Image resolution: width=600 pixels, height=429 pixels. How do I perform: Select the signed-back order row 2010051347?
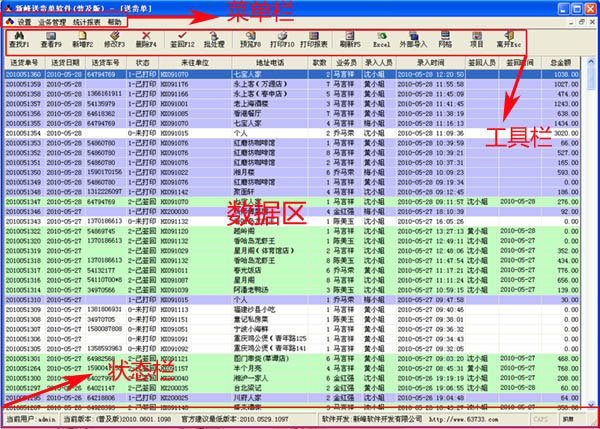coord(292,202)
